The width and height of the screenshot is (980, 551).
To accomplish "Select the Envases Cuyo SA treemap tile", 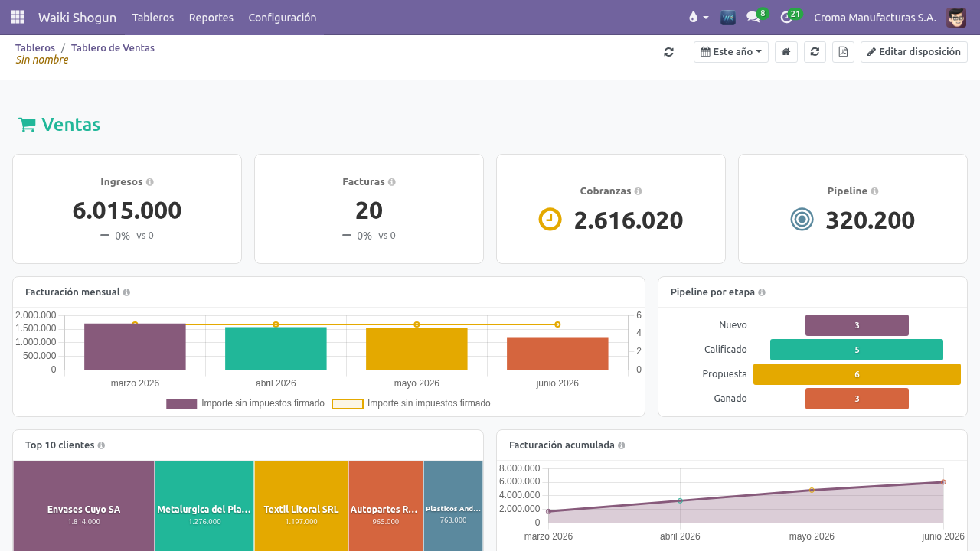I will 84,506.
